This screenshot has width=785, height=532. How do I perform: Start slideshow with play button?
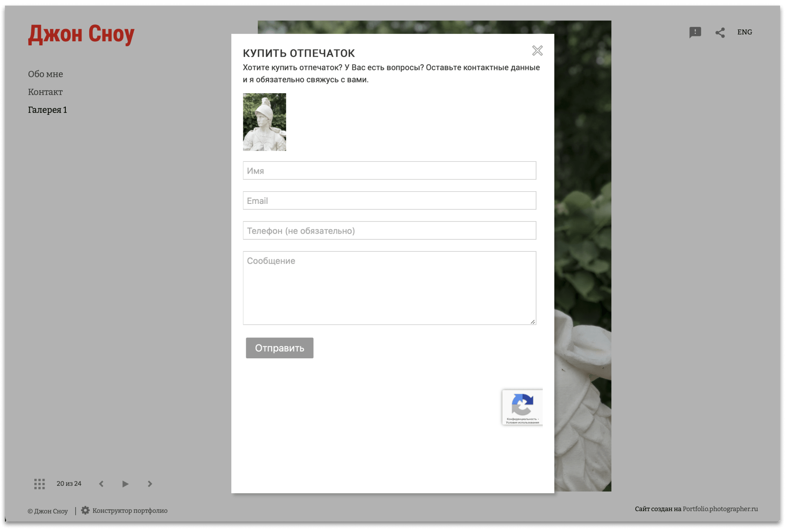(125, 484)
